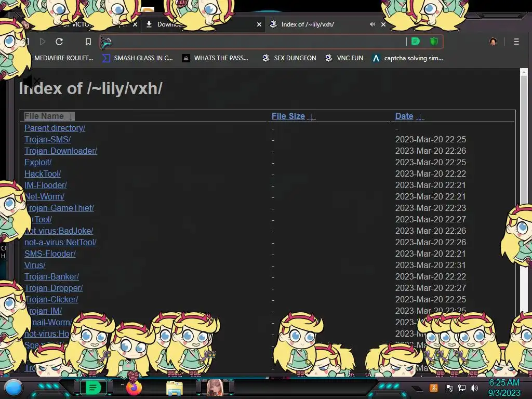Image resolution: width=532 pixels, height=399 pixels.
Task: Open the Virus/ folder link
Action: click(x=35, y=265)
